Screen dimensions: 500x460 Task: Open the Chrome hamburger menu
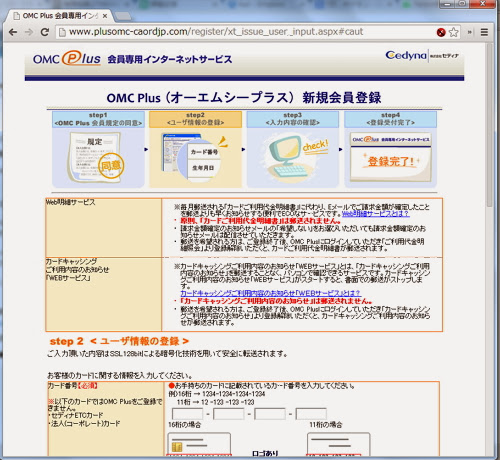(x=484, y=32)
